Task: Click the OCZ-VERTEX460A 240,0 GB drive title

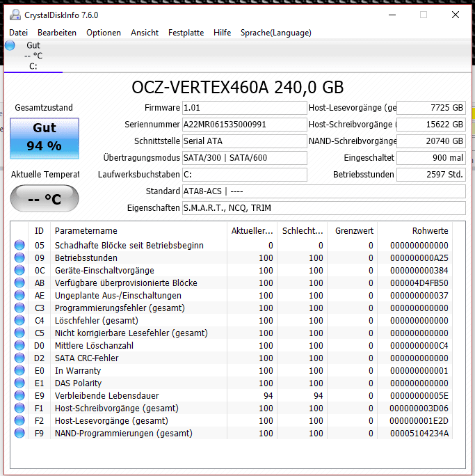Action: click(x=238, y=87)
